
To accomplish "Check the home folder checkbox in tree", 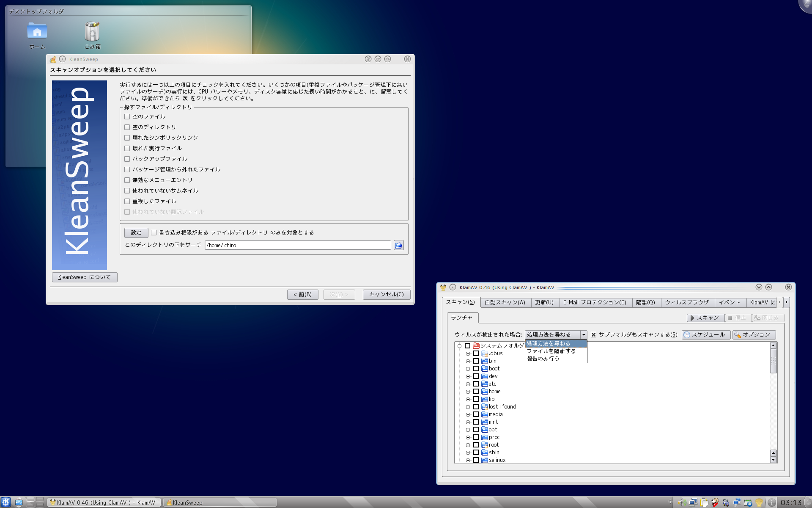I will (476, 392).
